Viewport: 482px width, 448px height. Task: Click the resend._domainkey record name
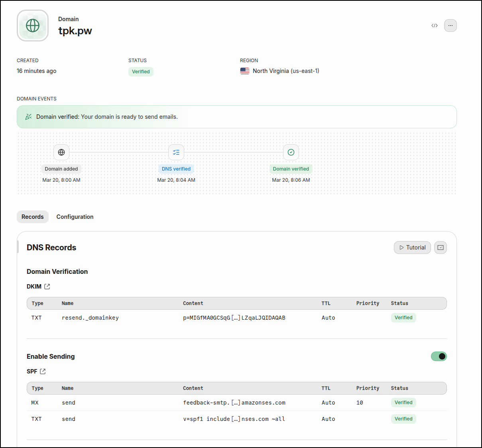point(90,318)
